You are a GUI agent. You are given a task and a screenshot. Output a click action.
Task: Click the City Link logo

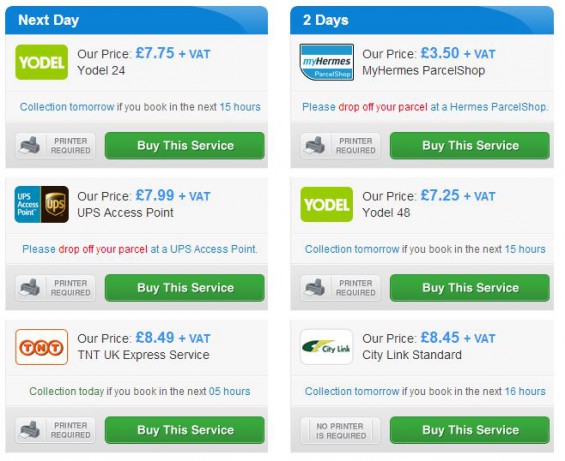[x=326, y=347]
